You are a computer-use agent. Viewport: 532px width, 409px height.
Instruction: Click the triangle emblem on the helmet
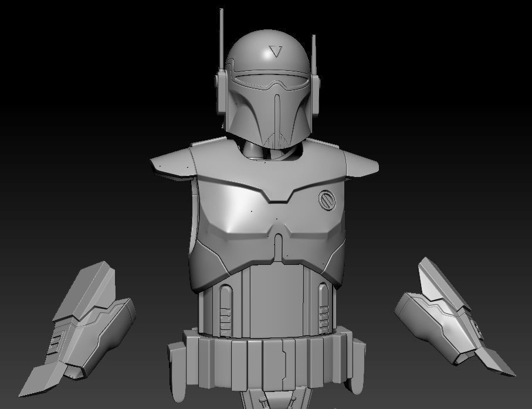(276, 51)
